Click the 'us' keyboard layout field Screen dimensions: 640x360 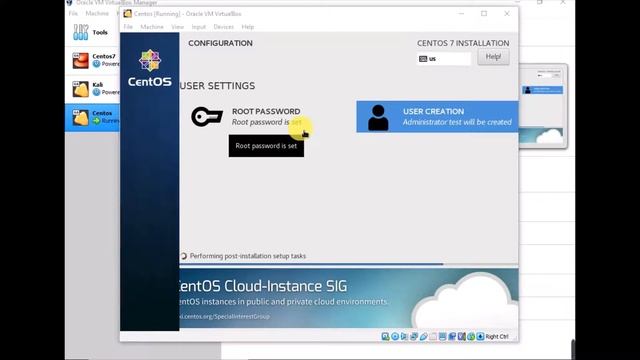click(x=444, y=59)
